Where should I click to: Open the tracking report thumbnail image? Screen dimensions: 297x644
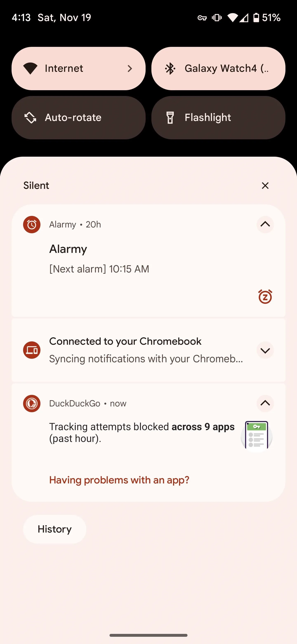(257, 435)
